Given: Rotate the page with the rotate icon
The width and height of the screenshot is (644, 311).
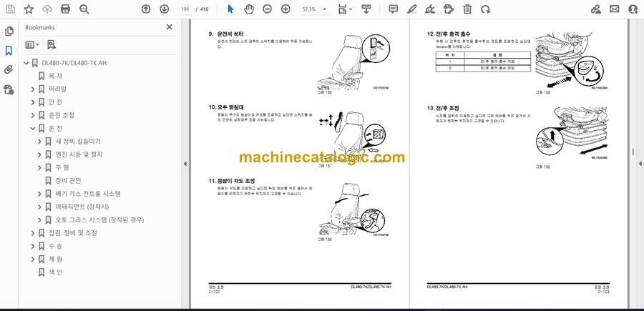Looking at the screenshot, I should pos(485,9).
